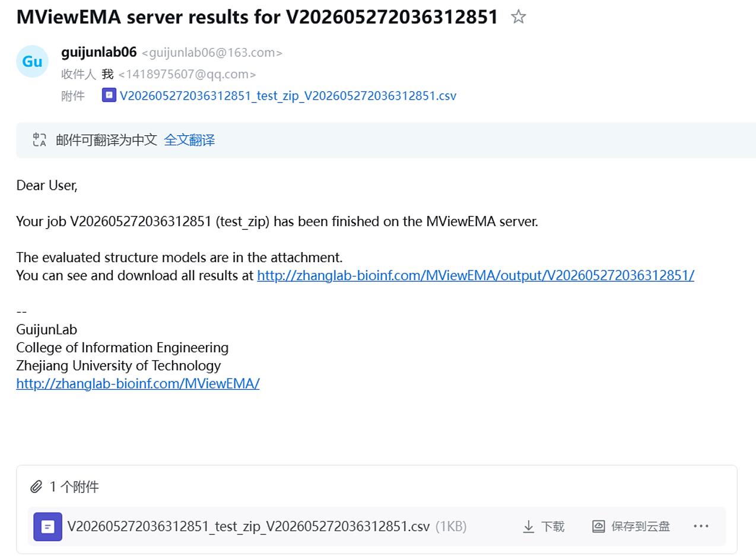The width and height of the screenshot is (756, 560).
Task: Click 保存到云盘 label
Action: [x=640, y=526]
